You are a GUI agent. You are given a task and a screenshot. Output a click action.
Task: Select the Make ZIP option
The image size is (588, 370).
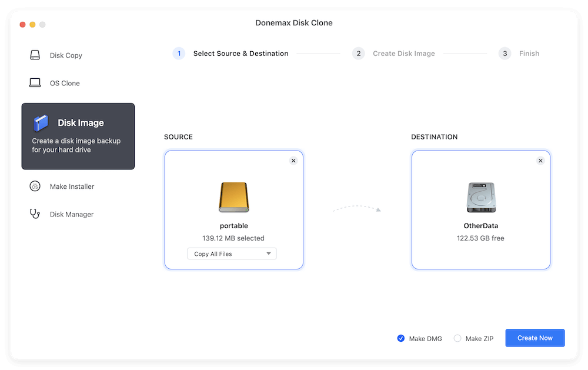pyautogui.click(x=457, y=338)
